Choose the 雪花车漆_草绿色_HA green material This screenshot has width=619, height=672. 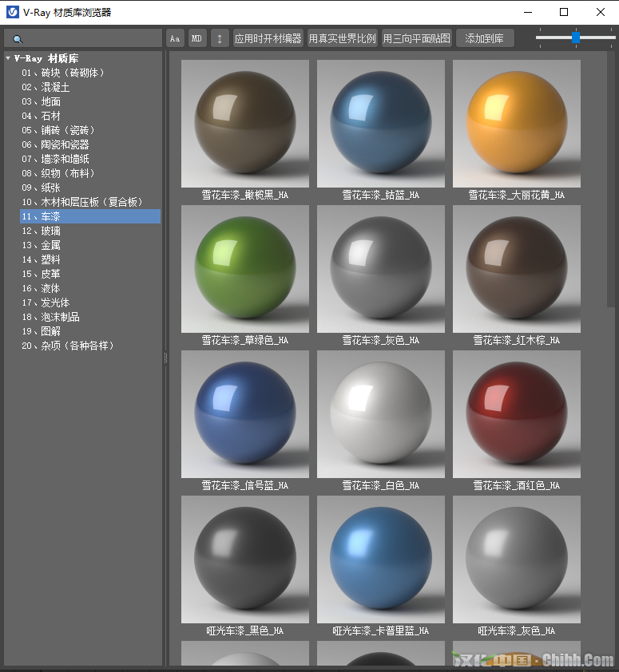(244, 269)
